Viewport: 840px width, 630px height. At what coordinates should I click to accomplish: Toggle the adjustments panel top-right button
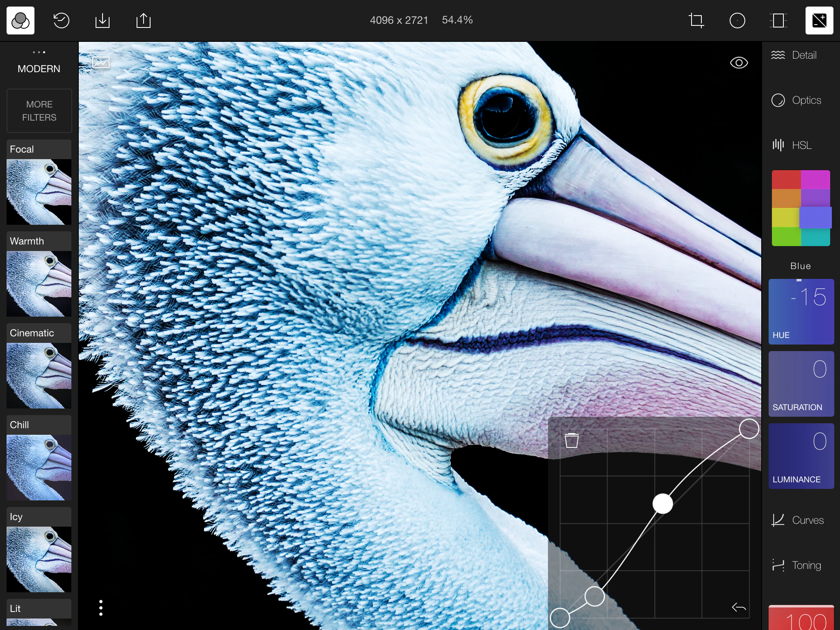pyautogui.click(x=819, y=20)
